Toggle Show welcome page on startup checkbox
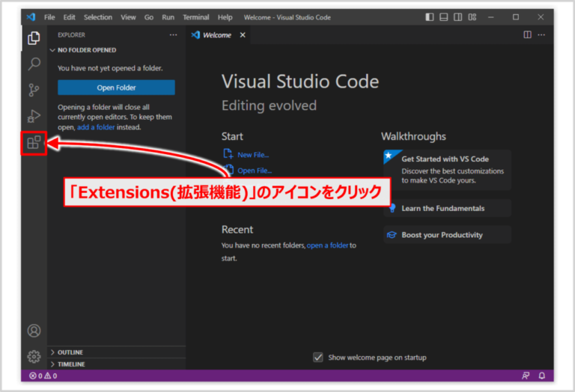The width and height of the screenshot is (575, 392). [318, 358]
